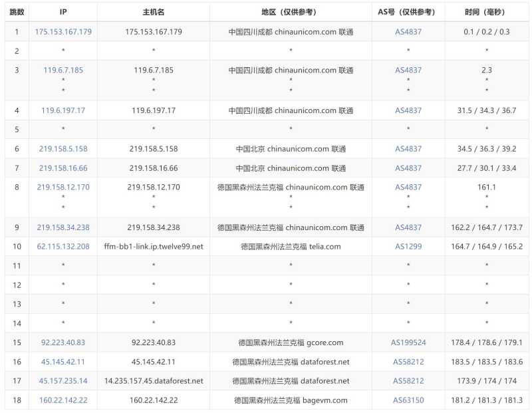This screenshot has height=413, width=532.
Task: Open the 219.158.12.170 link on hop 8
Action: pyautogui.click(x=63, y=188)
